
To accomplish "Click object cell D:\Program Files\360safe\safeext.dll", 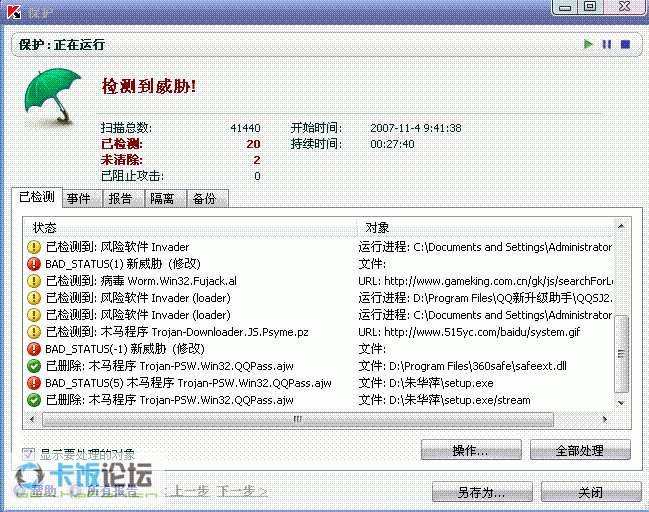I will (462, 366).
